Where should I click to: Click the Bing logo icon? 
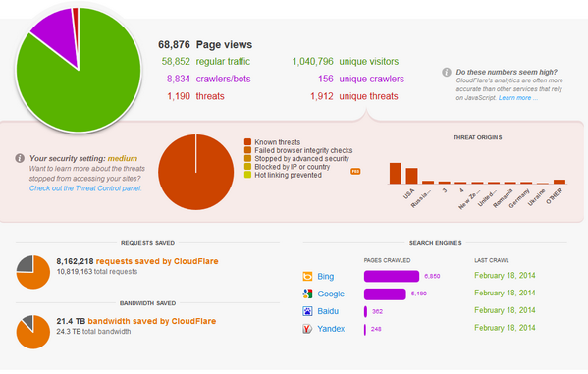(x=307, y=277)
